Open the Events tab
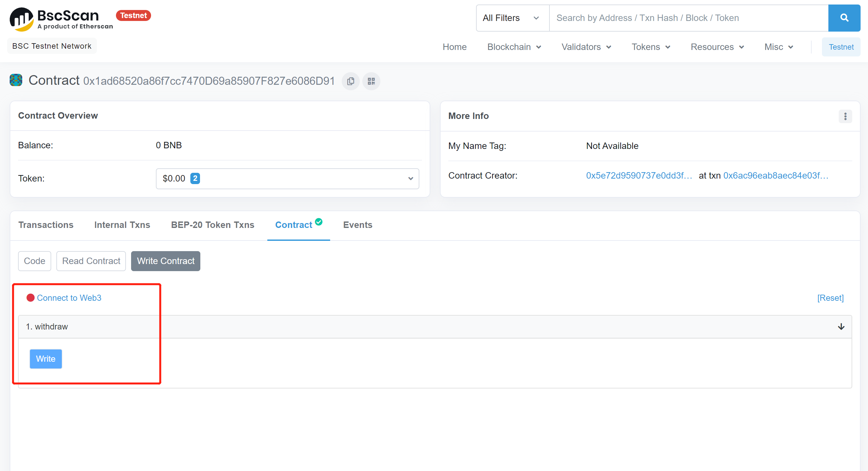The height and width of the screenshot is (471, 868). click(x=358, y=225)
